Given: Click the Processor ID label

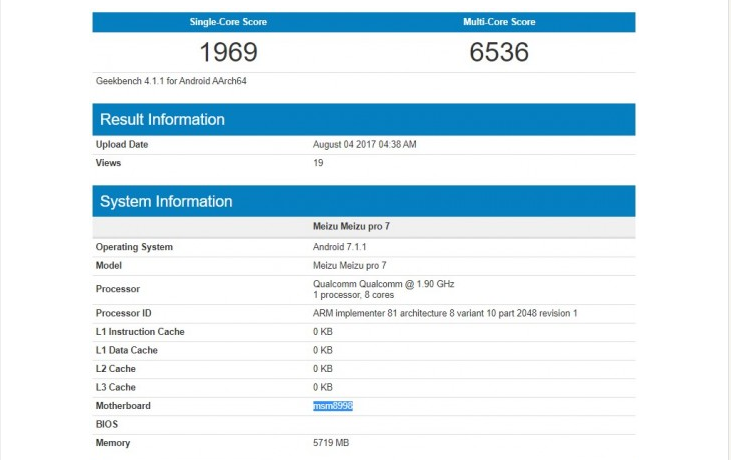Looking at the screenshot, I should pos(124,313).
